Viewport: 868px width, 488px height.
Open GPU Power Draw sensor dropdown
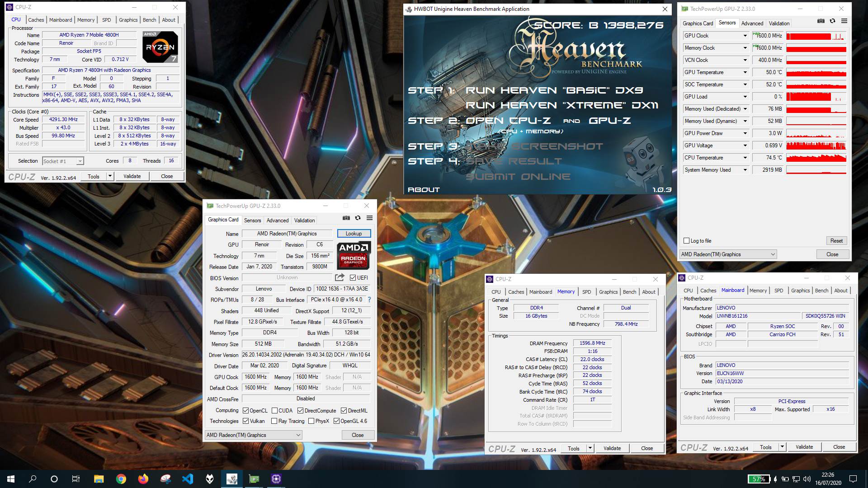pos(745,133)
